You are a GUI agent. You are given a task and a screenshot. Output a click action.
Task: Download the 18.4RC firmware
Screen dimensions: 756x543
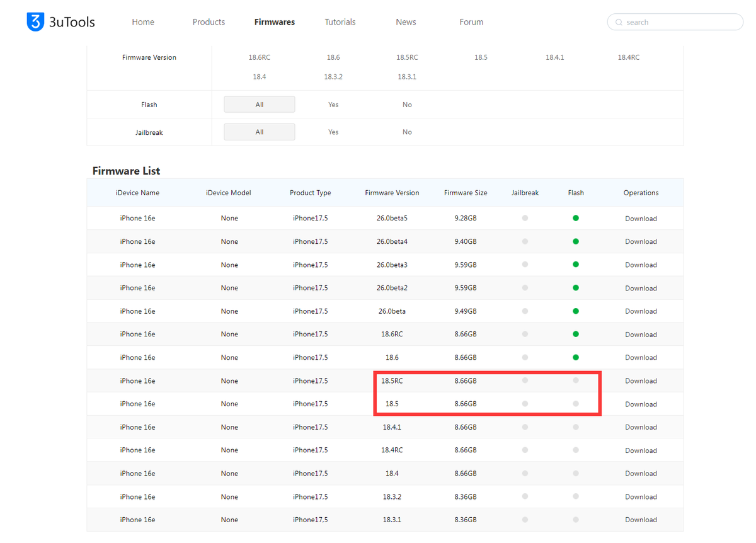point(641,450)
